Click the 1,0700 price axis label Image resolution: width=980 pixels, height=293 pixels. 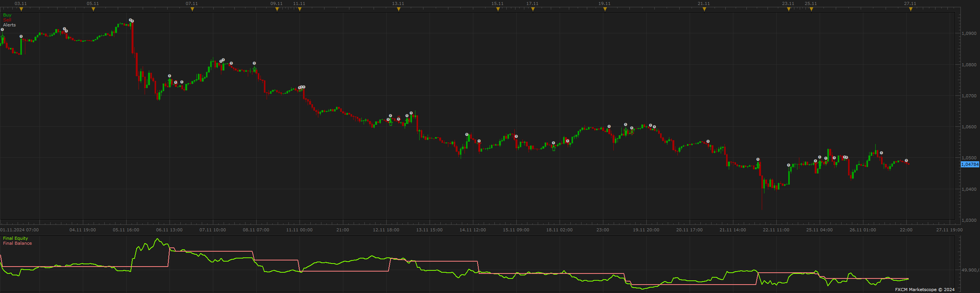[969, 96]
